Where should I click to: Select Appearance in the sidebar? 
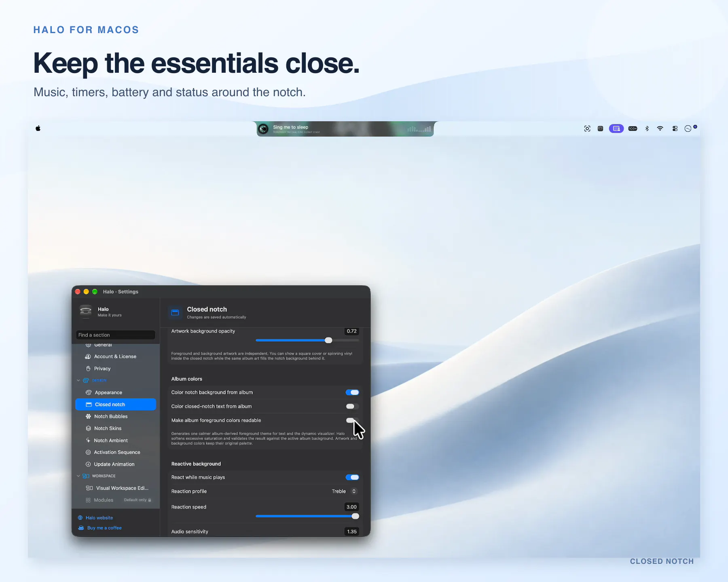(x=116, y=392)
